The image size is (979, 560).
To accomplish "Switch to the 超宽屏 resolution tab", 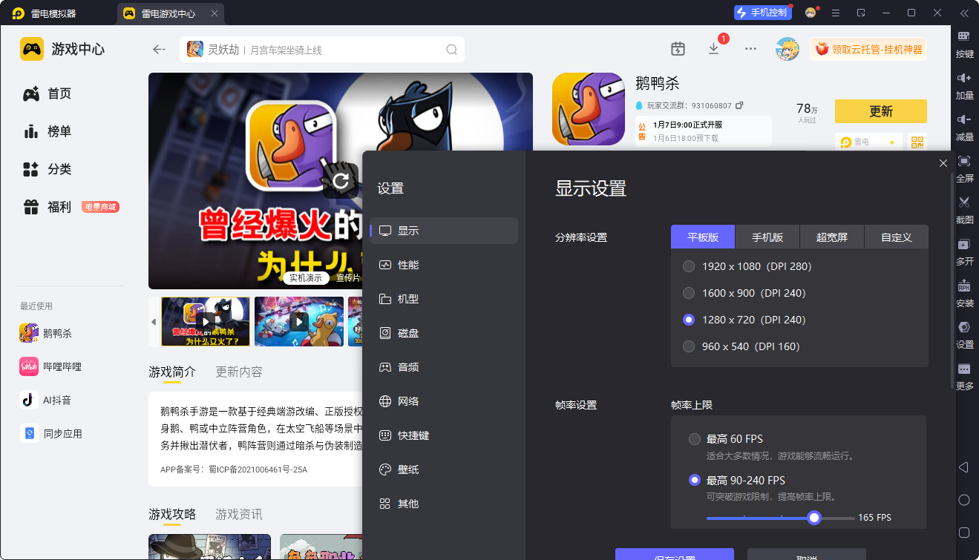I will (x=832, y=237).
